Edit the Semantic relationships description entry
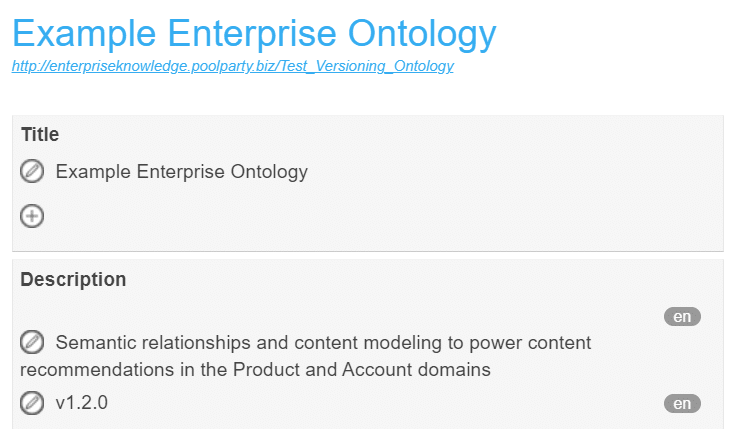The width and height of the screenshot is (730, 429). tap(32, 342)
